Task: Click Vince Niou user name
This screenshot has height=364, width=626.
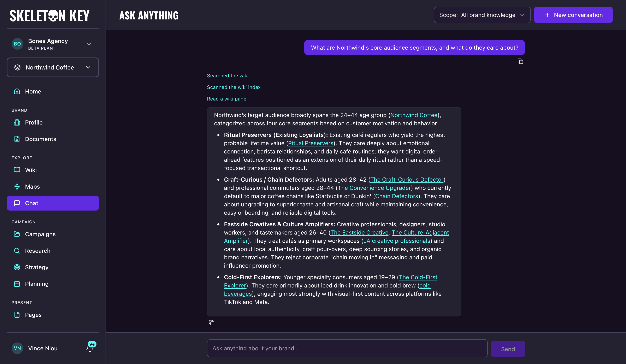Action: click(43, 348)
